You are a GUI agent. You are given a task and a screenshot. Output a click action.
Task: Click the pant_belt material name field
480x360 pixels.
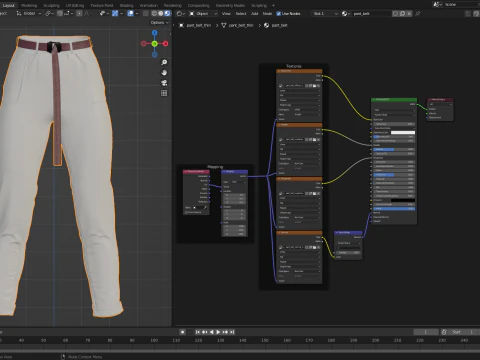(371, 14)
